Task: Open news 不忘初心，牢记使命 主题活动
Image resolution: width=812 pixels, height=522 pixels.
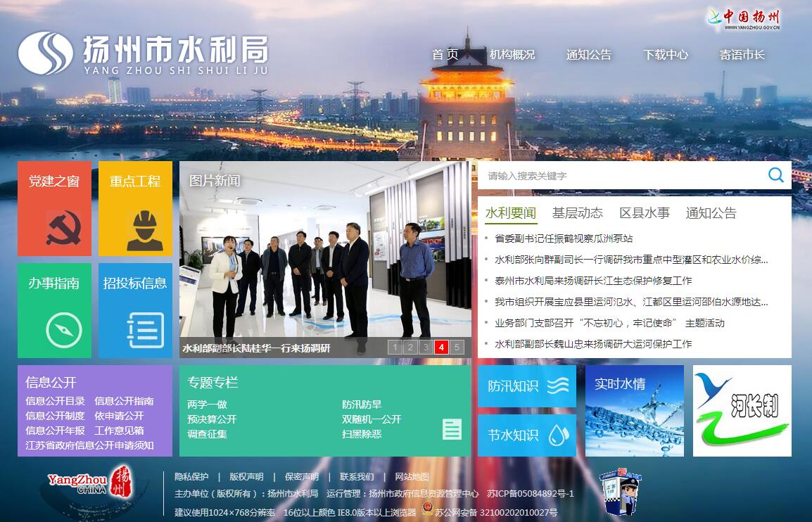Action: (x=609, y=323)
